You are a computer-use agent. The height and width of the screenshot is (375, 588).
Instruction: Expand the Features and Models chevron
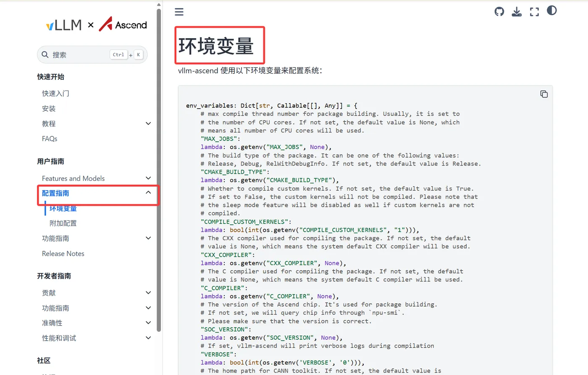coord(148,178)
